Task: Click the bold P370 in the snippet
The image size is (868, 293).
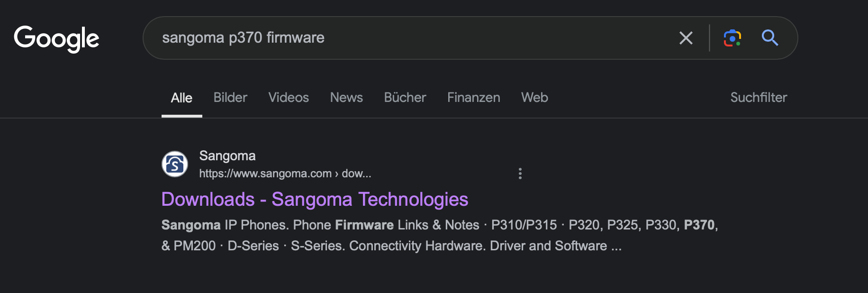Action: coord(699,225)
